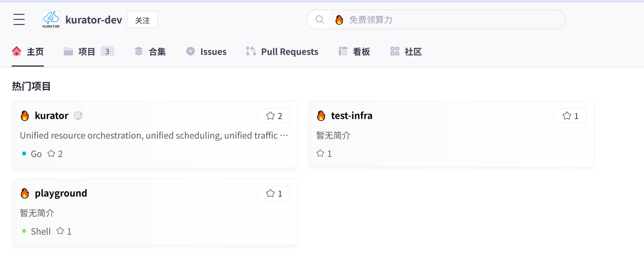Viewport: 644px width, 261px height.
Task: Click the circle icon beside Issues
Action: pos(191,51)
